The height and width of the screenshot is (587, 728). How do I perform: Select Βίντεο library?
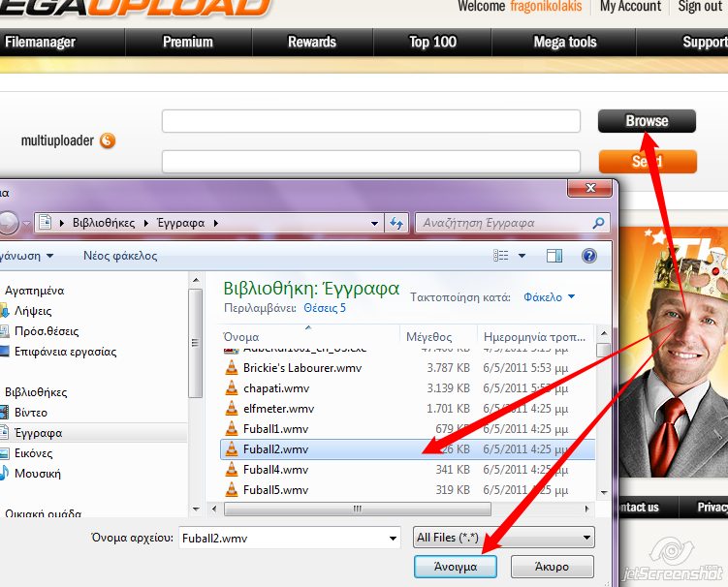31,413
